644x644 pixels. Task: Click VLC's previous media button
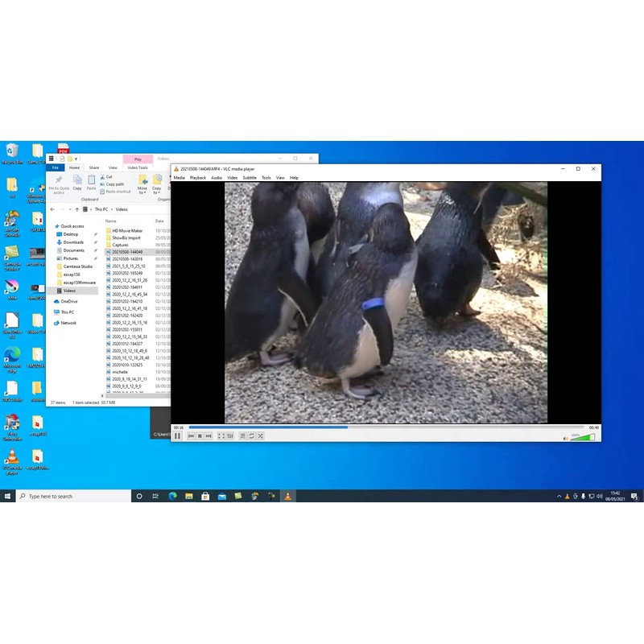[192, 436]
